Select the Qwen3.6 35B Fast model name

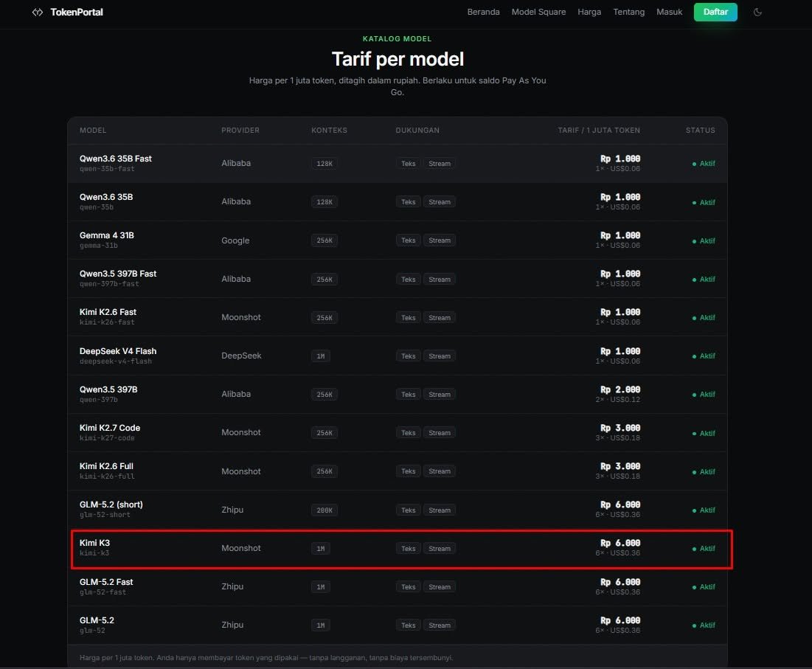tap(116, 159)
